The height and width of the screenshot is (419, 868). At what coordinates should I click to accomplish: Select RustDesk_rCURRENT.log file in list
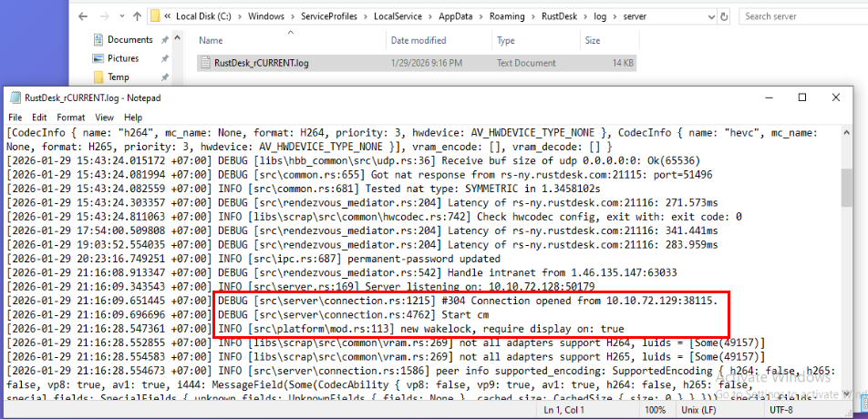(417, 63)
